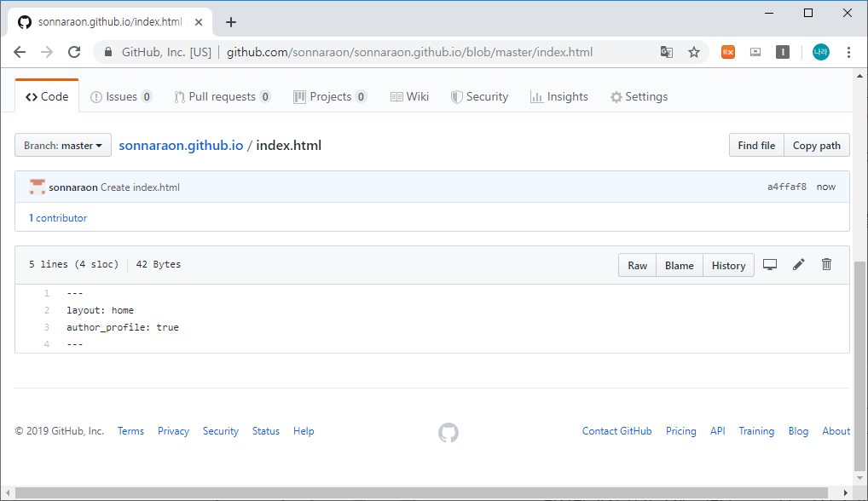
Task: Focus the browser address bar URL
Action: click(x=409, y=52)
